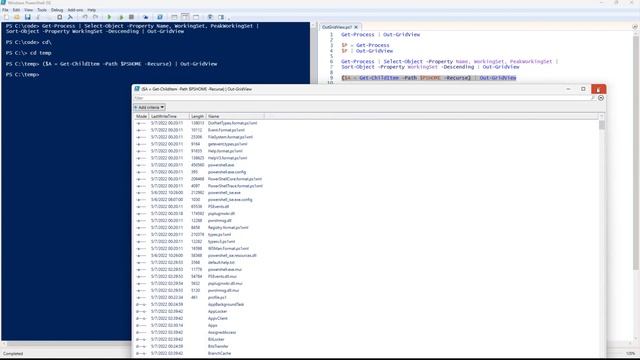The height and width of the screenshot is (360, 640).
Task: Select the powershell_ise.exe row
Action: (366, 193)
